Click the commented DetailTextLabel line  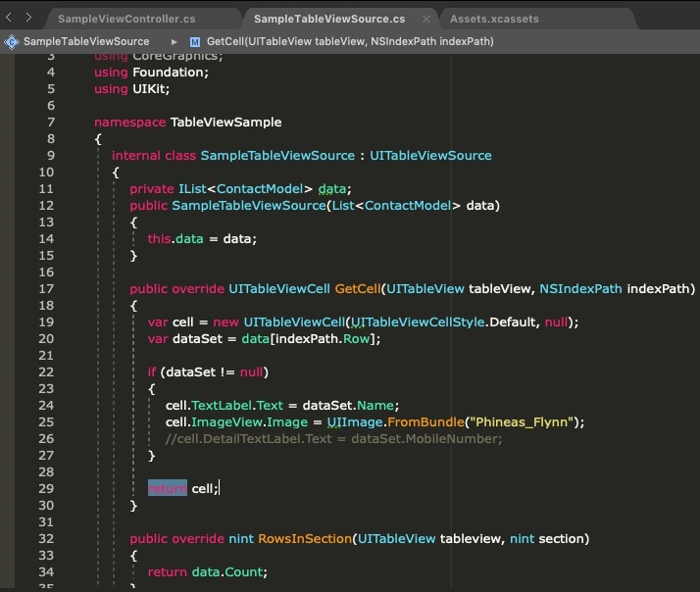point(333,438)
